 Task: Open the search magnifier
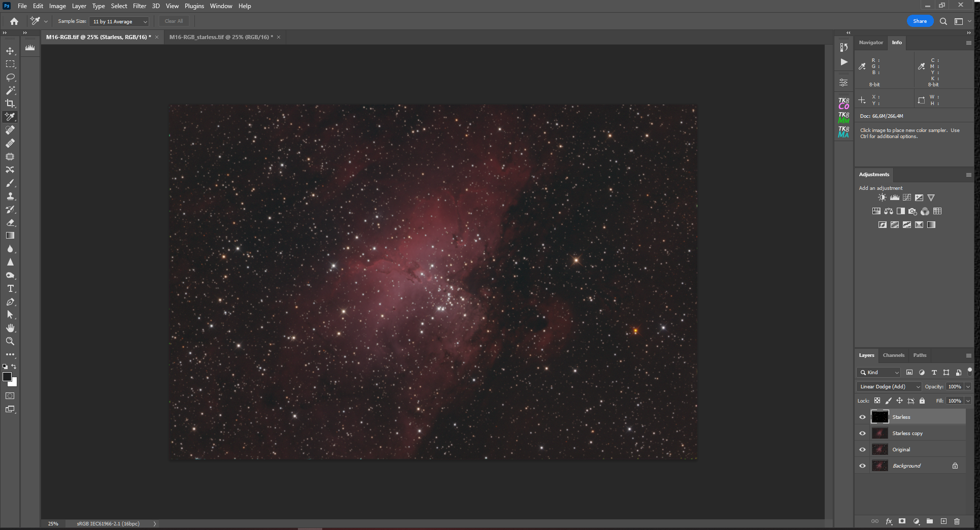[x=943, y=21]
